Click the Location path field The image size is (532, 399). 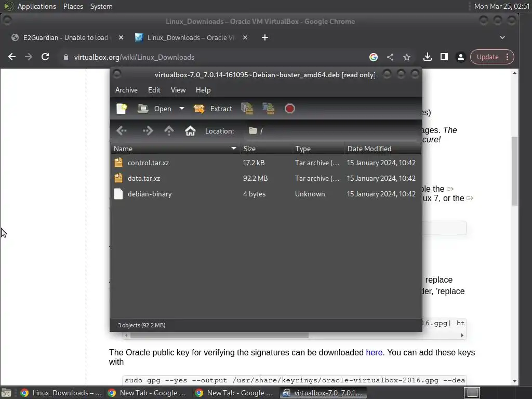tap(331, 131)
